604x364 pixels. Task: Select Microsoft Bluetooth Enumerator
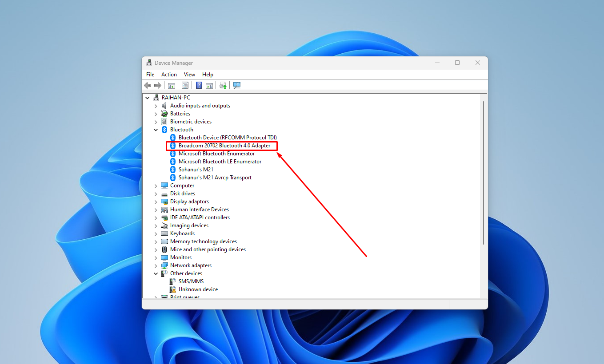click(217, 154)
